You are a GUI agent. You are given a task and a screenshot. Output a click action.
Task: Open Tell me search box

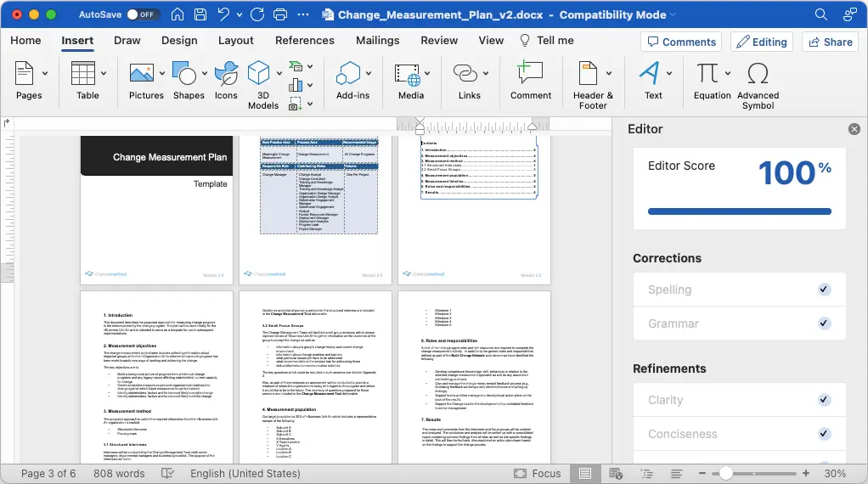(x=547, y=41)
